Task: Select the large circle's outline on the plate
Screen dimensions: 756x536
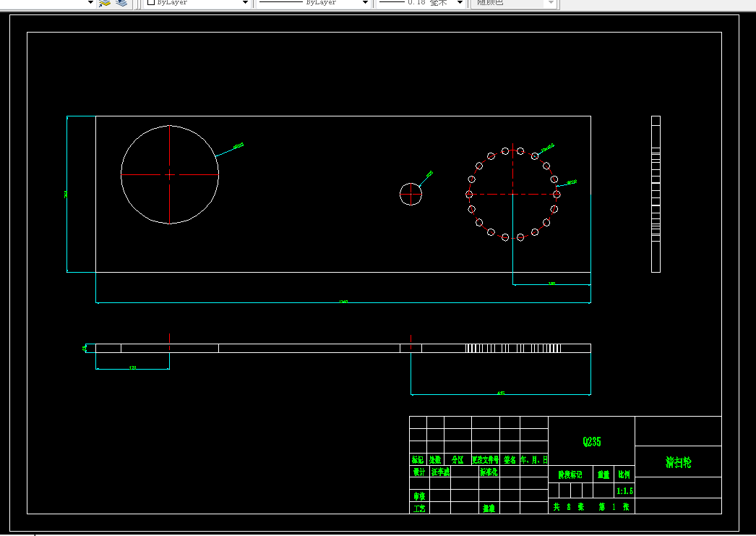Action: 121,174
